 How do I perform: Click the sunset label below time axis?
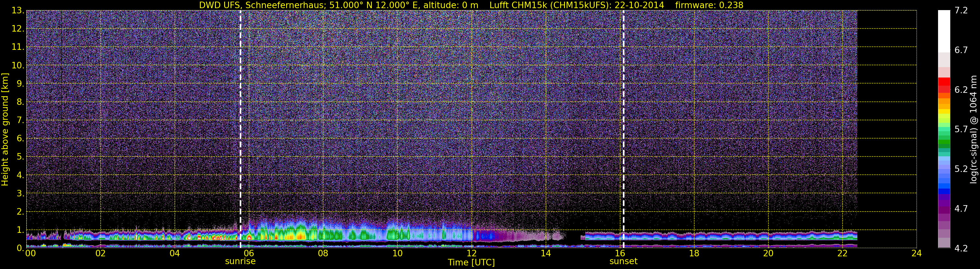click(x=623, y=262)
